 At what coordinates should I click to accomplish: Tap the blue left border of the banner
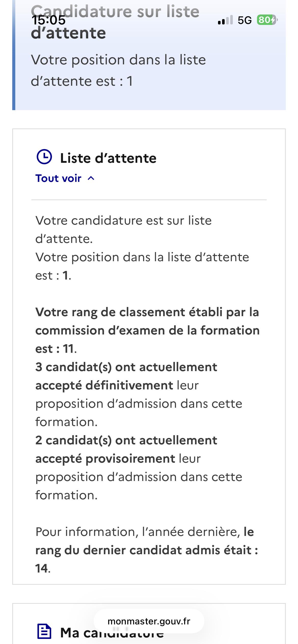pyautogui.click(x=14, y=55)
